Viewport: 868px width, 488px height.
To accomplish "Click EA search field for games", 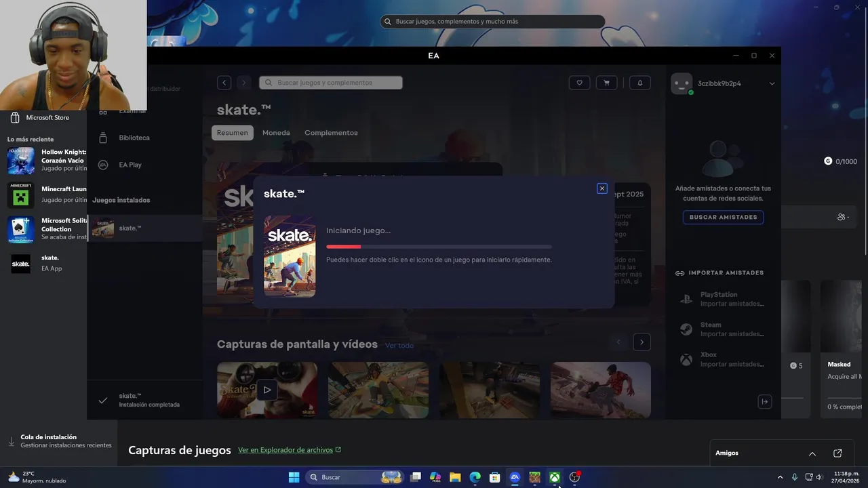I will 331,83.
